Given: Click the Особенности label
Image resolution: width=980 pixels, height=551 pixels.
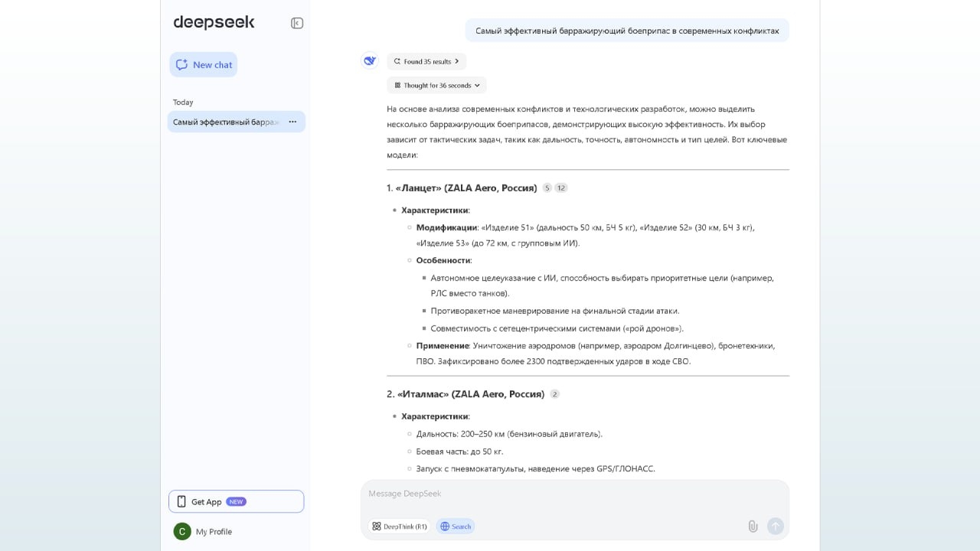Looking at the screenshot, I should (444, 260).
